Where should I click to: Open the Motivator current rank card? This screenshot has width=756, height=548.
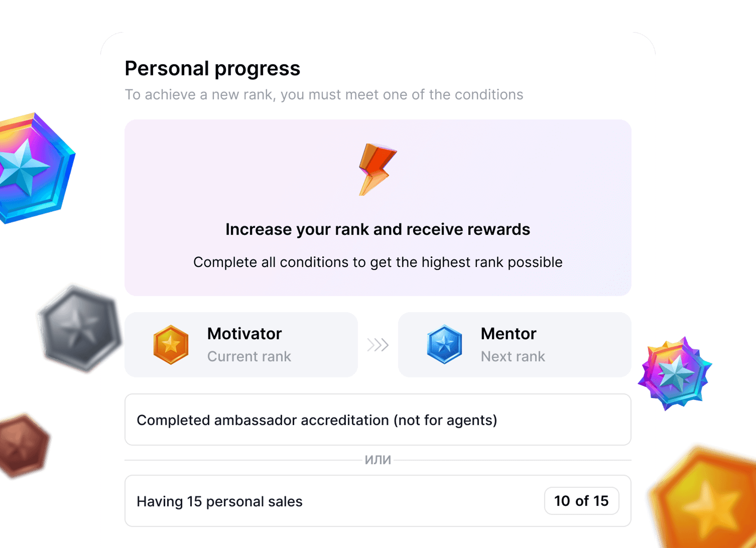coord(241,345)
